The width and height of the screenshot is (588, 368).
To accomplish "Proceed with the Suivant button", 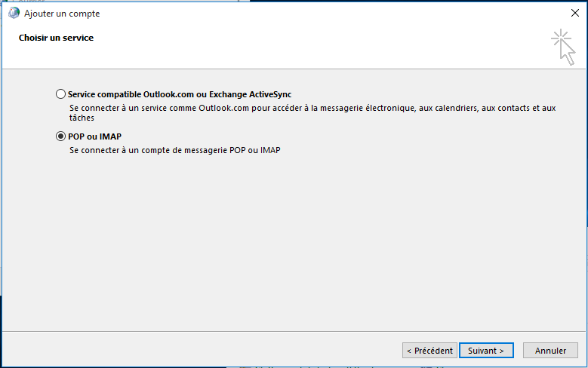I will 486,351.
